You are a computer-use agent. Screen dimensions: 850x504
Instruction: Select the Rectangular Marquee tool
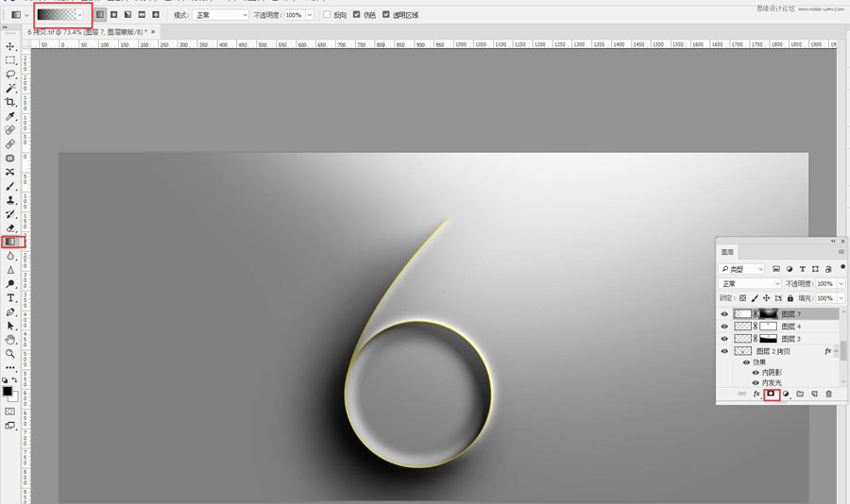(9, 59)
